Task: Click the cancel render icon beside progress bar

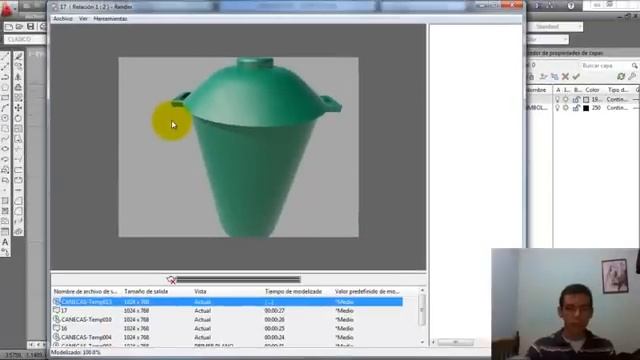Action: tap(171, 280)
